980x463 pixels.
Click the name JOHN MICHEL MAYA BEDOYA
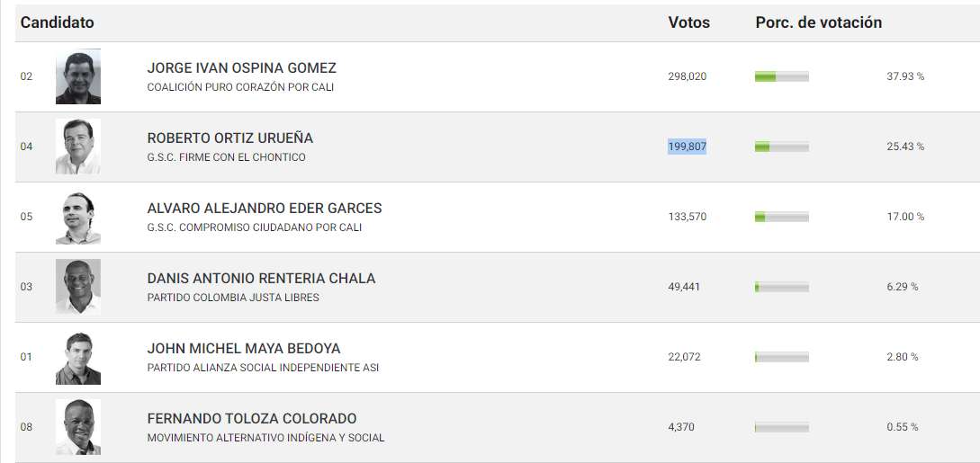coord(243,349)
